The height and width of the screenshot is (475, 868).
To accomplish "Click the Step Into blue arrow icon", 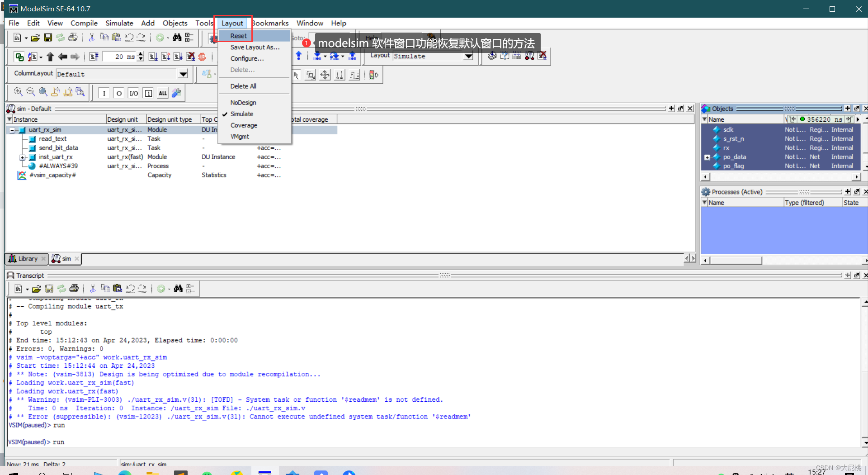I will tap(317, 56).
